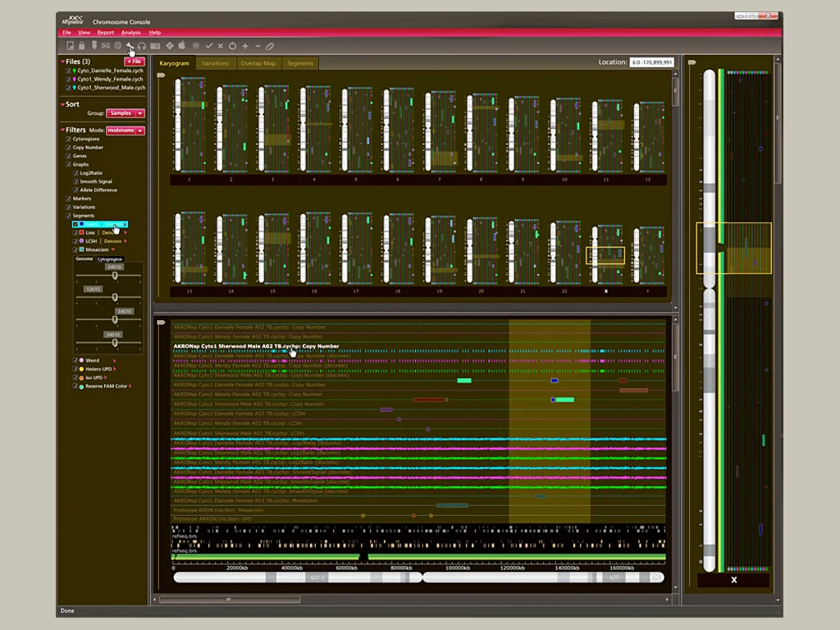Expand the Loss segment arrow
This screenshot has width=840, height=630.
coord(126,233)
